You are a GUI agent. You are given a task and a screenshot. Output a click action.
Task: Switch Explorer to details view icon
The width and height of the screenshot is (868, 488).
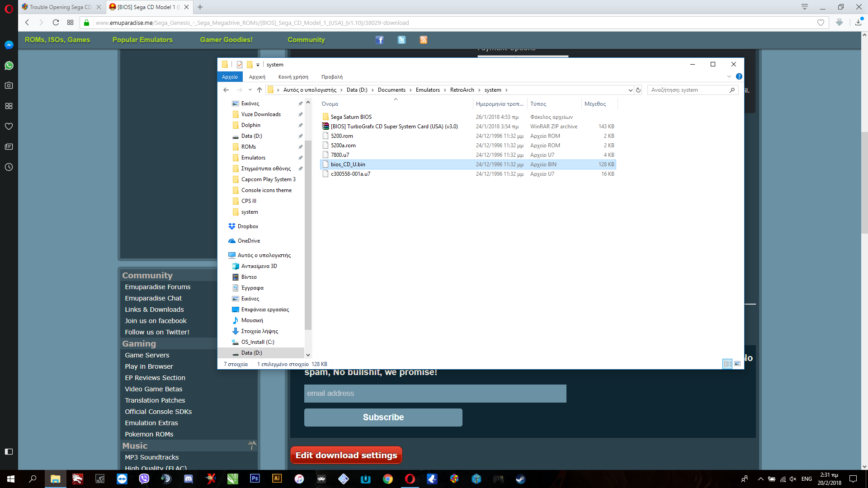[x=727, y=364]
